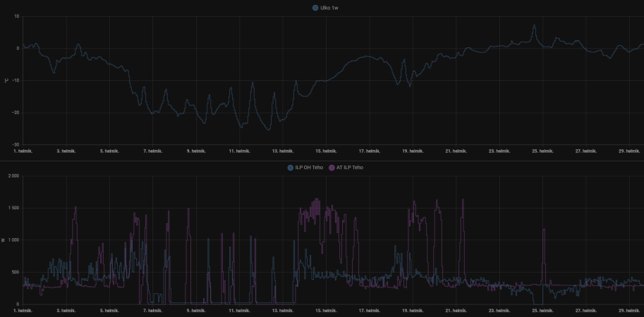
Task: Select 1. helmik. on the temperature chart axis
Action: coord(25,151)
